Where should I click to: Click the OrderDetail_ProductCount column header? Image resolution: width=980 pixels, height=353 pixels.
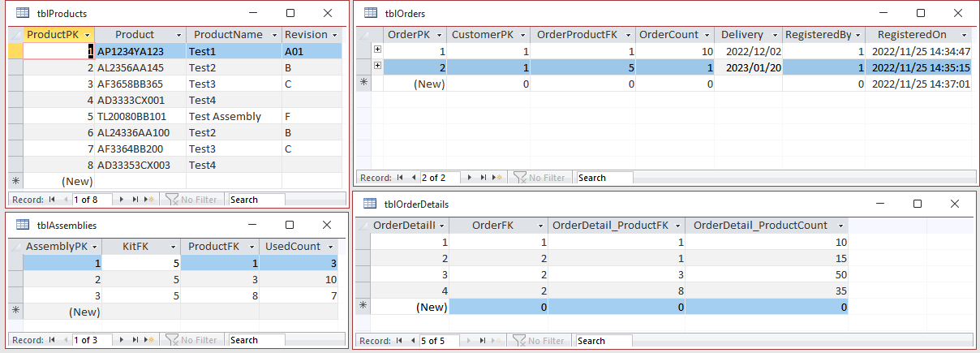tap(760, 226)
